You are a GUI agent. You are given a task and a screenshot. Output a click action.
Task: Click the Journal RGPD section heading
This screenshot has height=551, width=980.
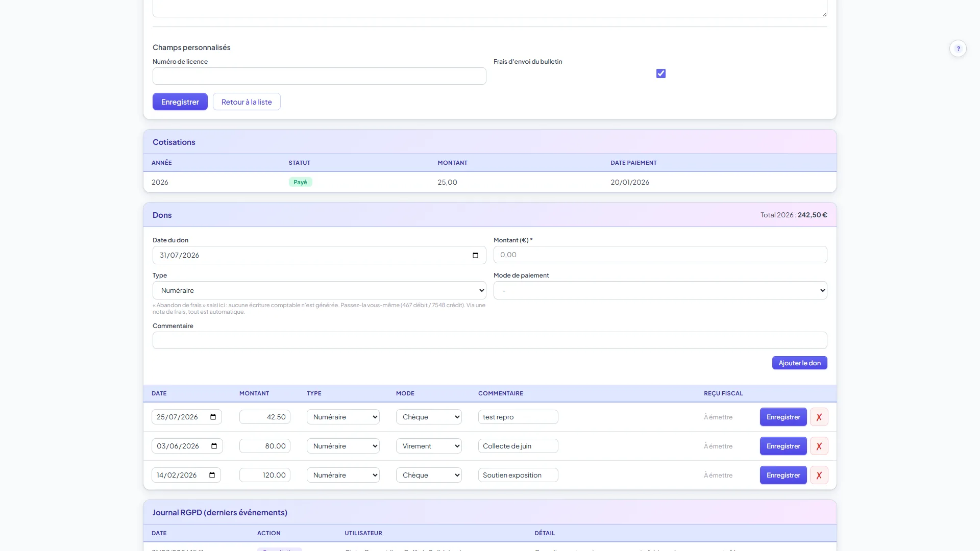click(219, 512)
